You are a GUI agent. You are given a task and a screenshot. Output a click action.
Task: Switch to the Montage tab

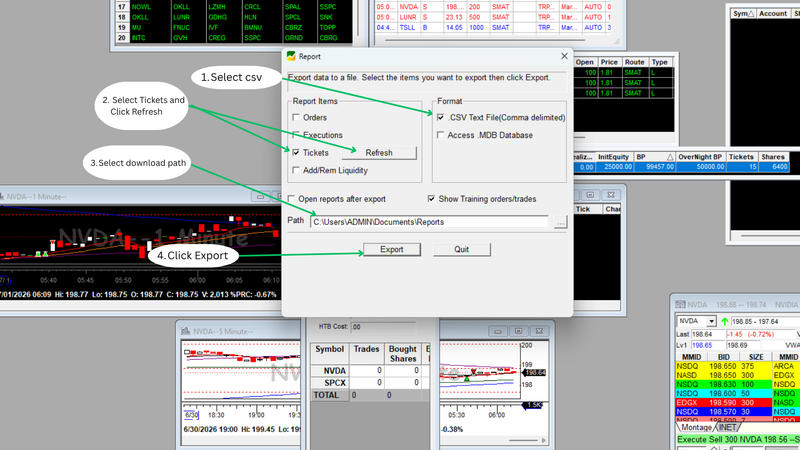click(696, 428)
